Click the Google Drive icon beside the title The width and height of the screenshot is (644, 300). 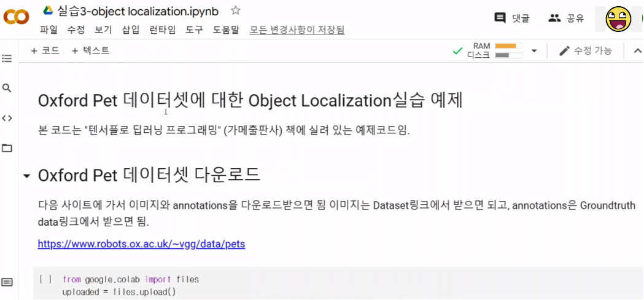tap(48, 10)
